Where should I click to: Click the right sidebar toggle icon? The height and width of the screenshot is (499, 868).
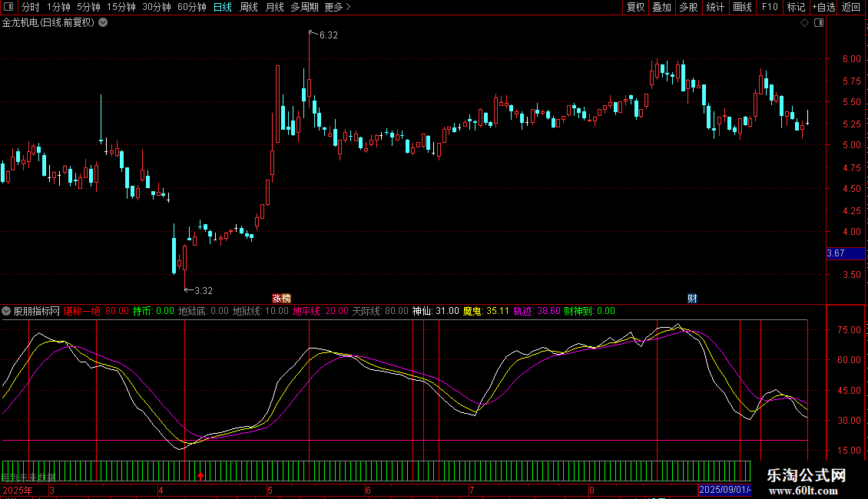820,23
